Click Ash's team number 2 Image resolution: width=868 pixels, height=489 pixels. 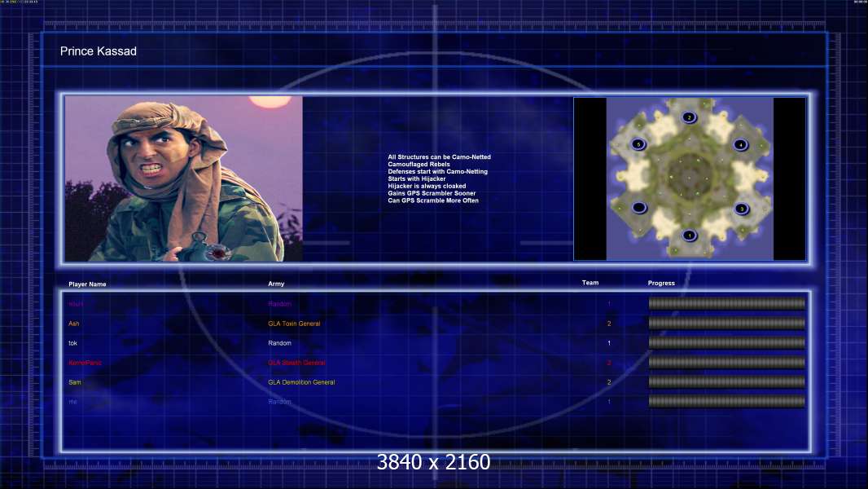(x=609, y=324)
